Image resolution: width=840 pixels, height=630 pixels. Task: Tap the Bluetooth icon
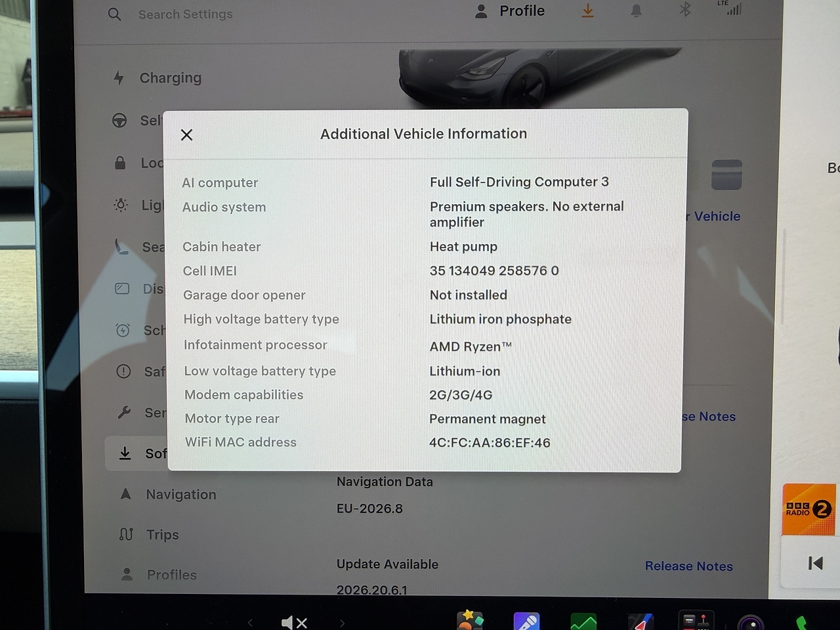click(x=685, y=9)
